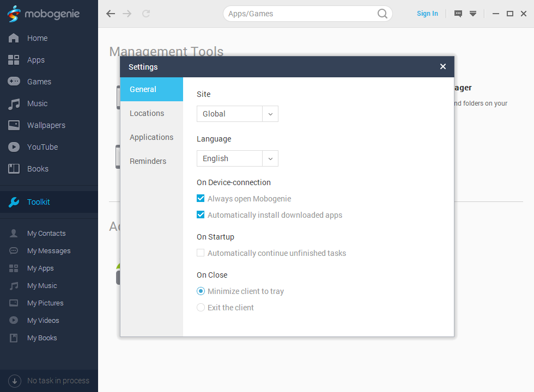This screenshot has width=534, height=392.
Task: Open the feedback message icon in title bar
Action: coord(458,14)
